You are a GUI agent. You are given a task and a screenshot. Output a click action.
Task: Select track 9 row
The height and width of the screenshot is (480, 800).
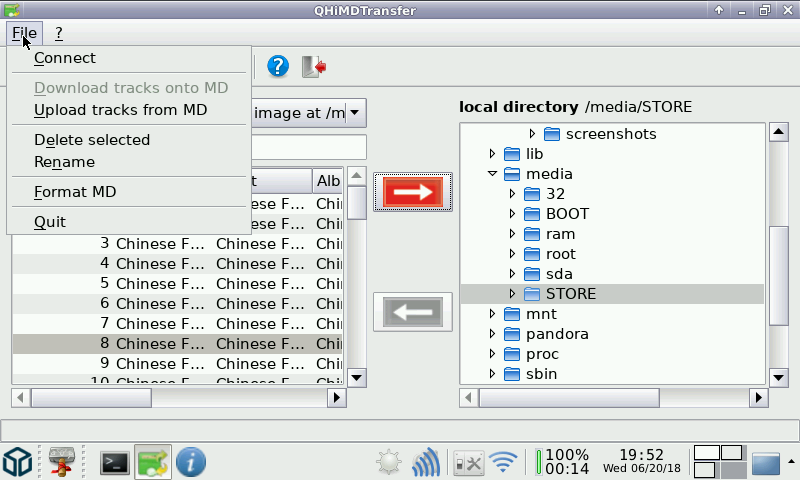point(178,364)
